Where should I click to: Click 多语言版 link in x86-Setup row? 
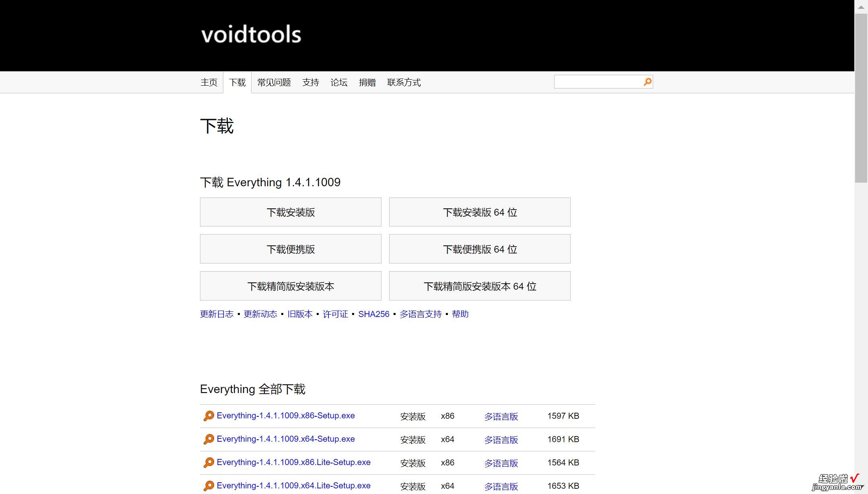coord(501,417)
